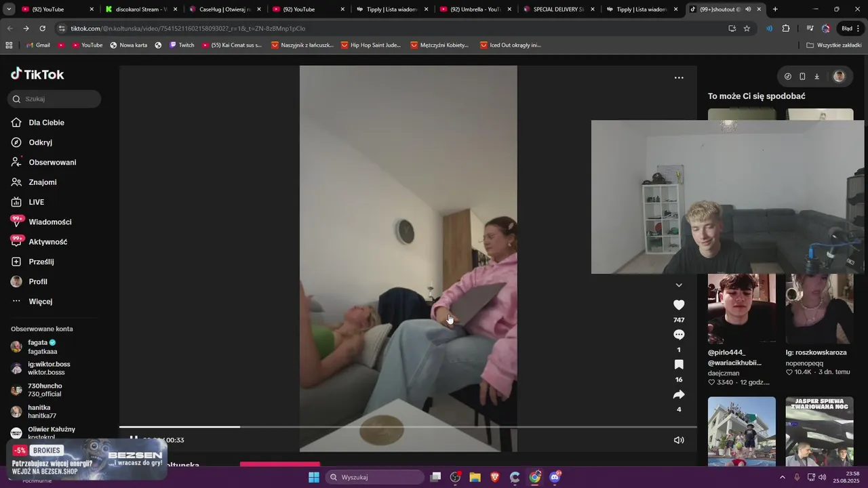Open new browser tab
The height and width of the screenshot is (488, 868).
click(x=775, y=9)
